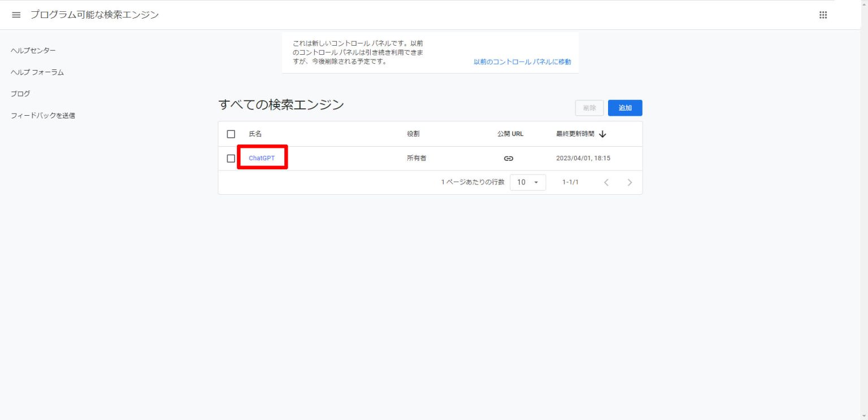Go to the previous page of search engines
Screen dimensions: 868x420
pyautogui.click(x=606, y=182)
